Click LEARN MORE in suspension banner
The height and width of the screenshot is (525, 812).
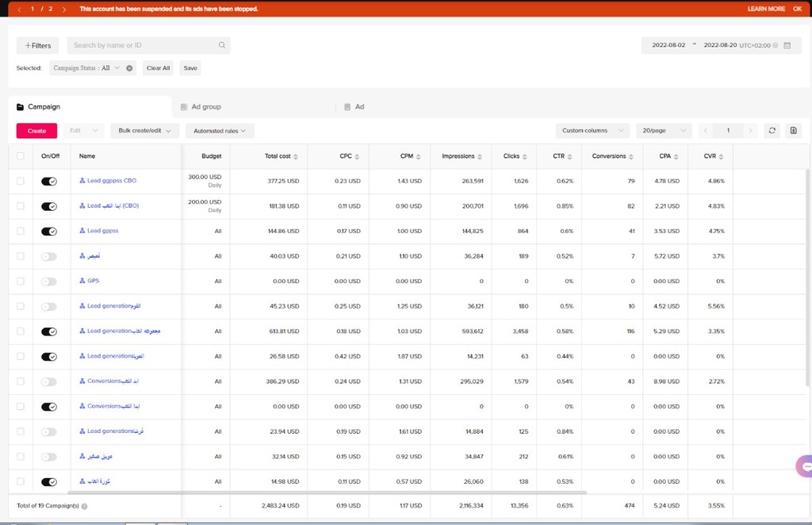point(766,9)
